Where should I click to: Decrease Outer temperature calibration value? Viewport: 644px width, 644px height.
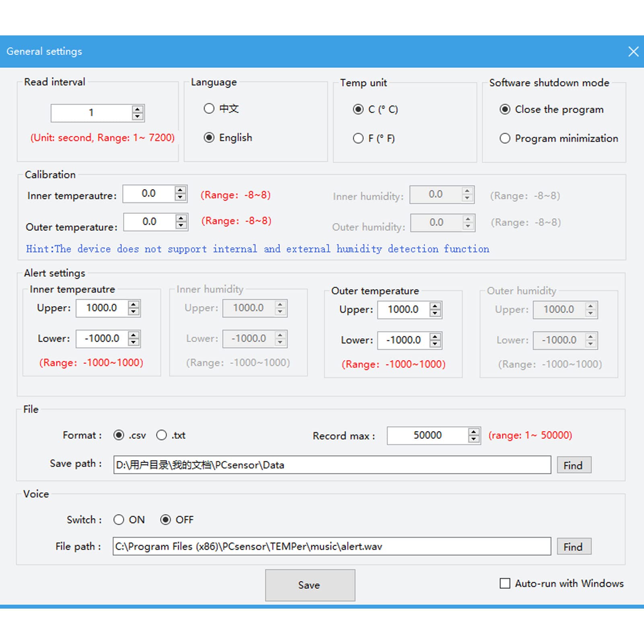[181, 225]
